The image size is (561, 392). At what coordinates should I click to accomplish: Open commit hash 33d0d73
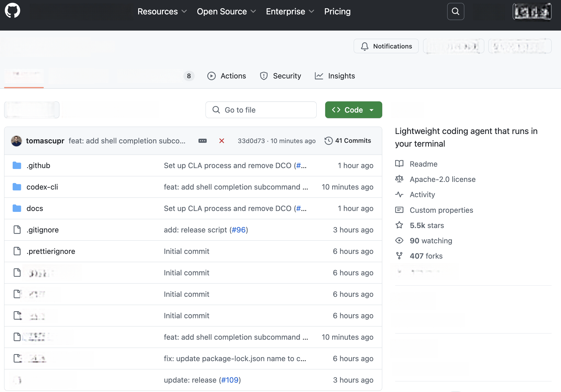click(251, 141)
